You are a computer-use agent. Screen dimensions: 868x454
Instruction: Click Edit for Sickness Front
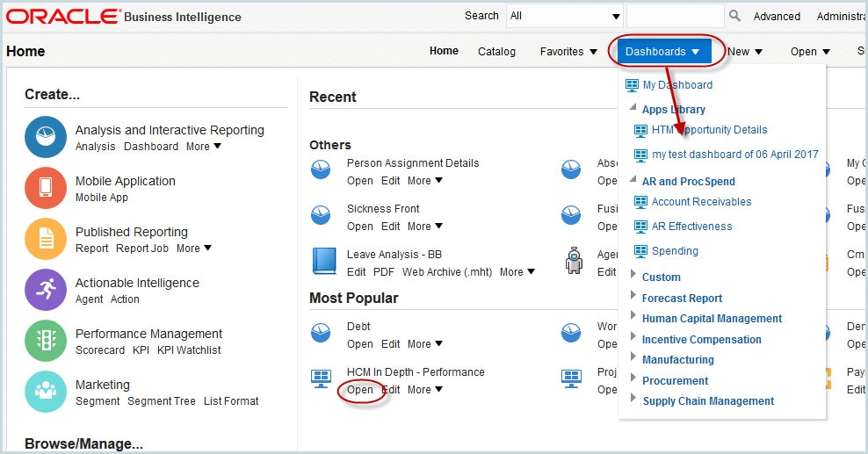[x=390, y=227]
